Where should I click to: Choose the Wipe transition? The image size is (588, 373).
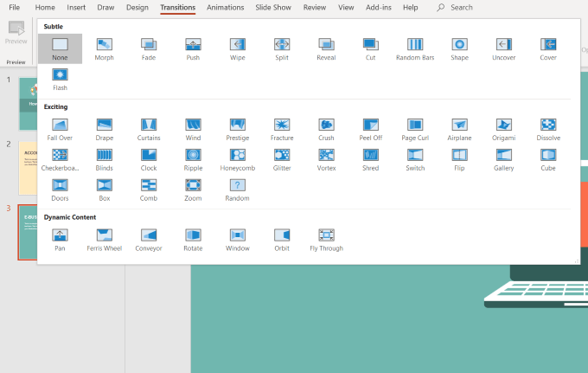point(238,48)
